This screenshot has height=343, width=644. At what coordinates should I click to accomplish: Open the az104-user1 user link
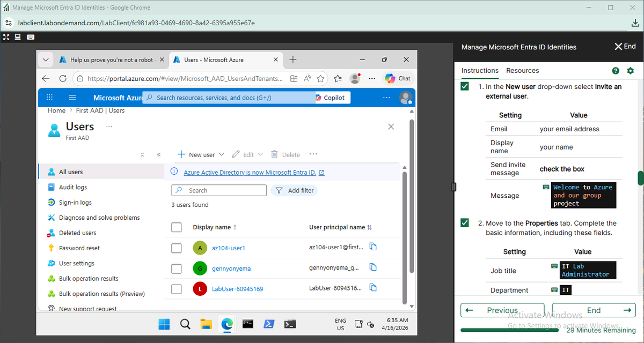click(229, 248)
